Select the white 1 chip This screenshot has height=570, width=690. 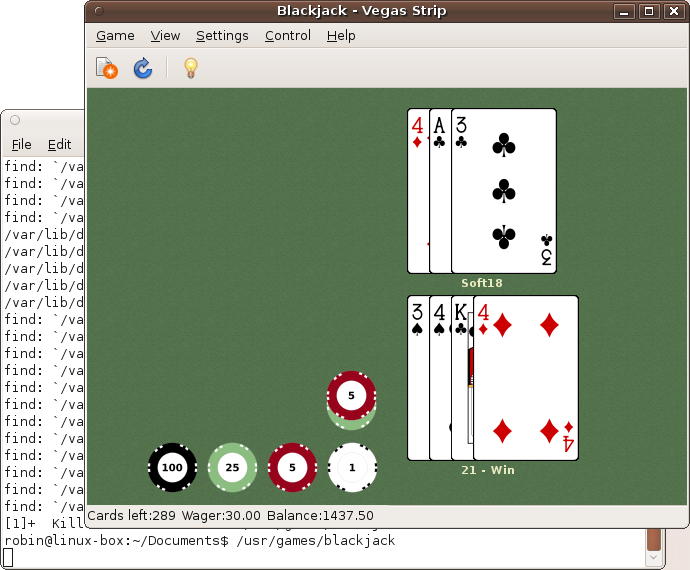[x=352, y=467]
